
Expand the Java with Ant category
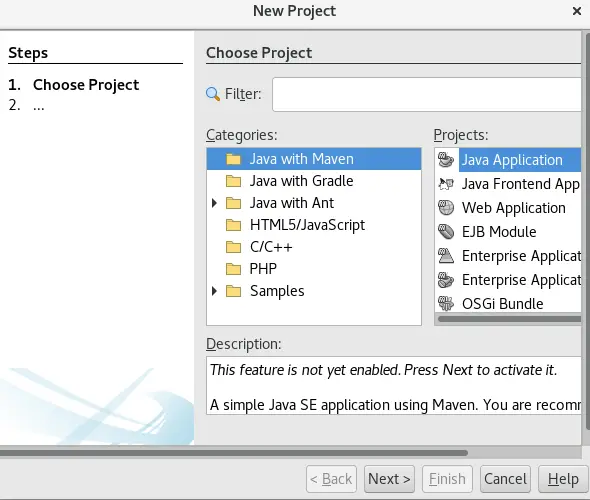214,203
